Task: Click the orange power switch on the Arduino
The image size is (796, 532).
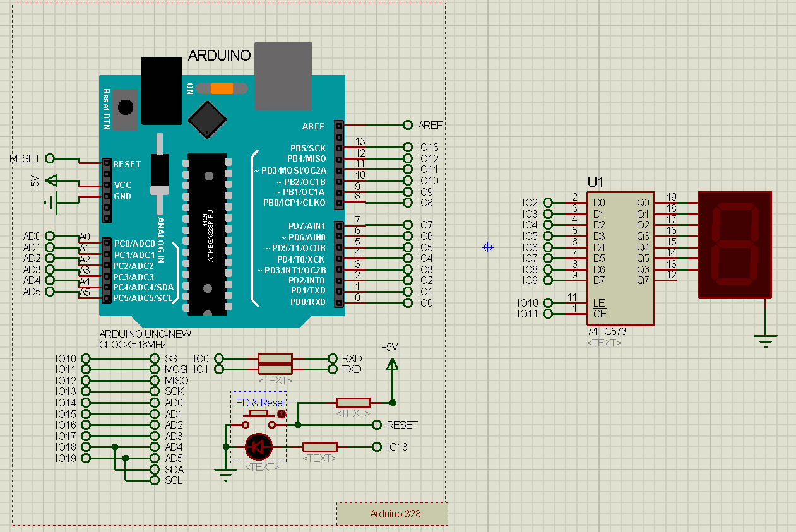Action: click(x=222, y=88)
